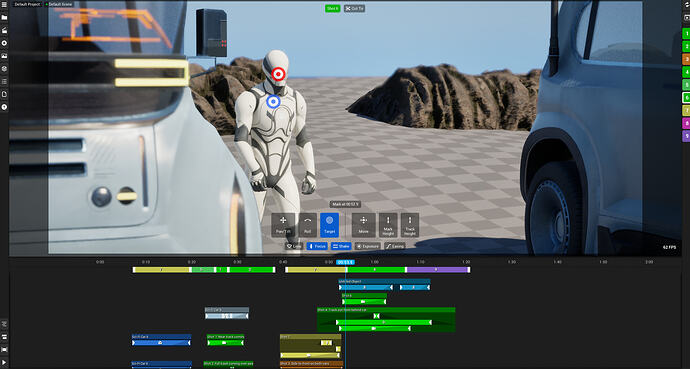The width and height of the screenshot is (690, 369).
Task: Click the 0:30 mark on the time ruler
Action: click(237, 262)
